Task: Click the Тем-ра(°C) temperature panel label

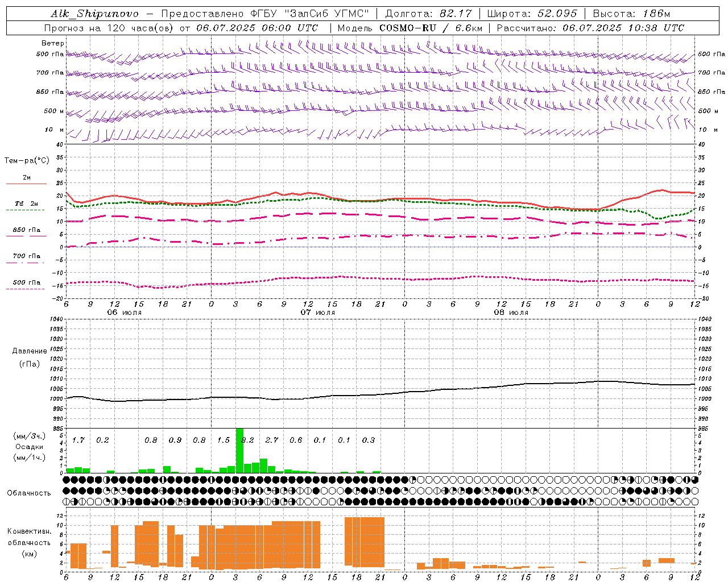Action: tap(27, 160)
